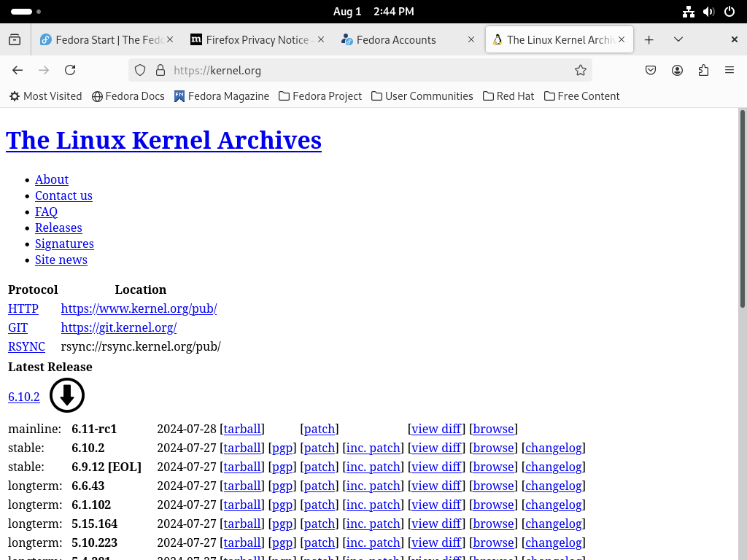Open https://www.kernel.org/pub/ link
The image size is (747, 560).
pyautogui.click(x=139, y=308)
